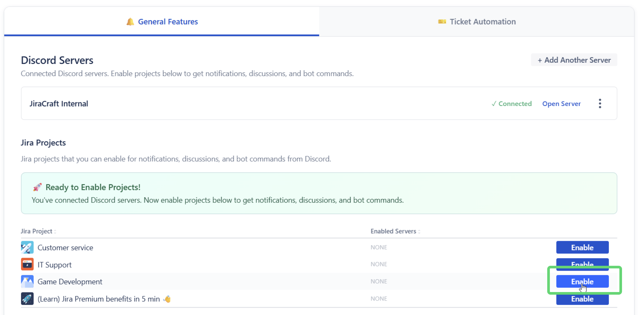Image resolution: width=644 pixels, height=315 pixels.
Task: Select the General Features tab
Action: click(x=168, y=21)
